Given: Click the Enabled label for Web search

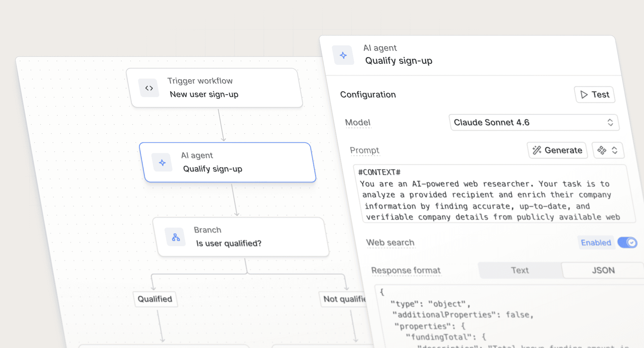Looking at the screenshot, I should [596, 243].
